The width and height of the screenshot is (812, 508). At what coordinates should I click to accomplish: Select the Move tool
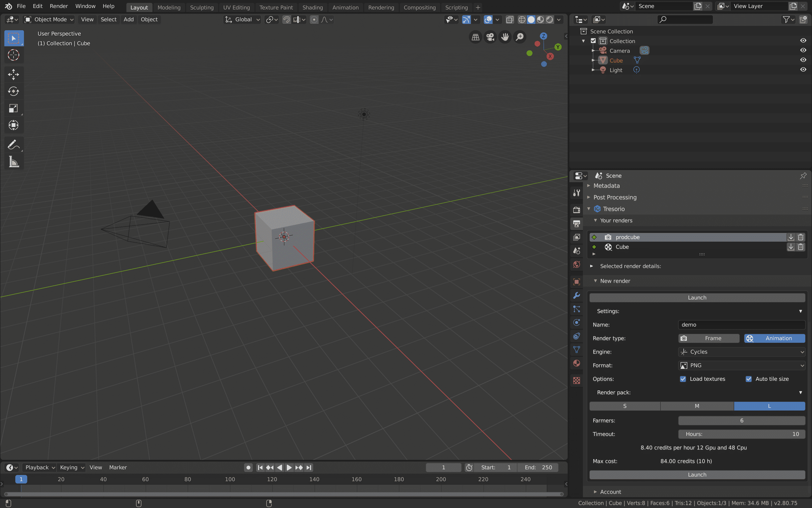pos(14,75)
